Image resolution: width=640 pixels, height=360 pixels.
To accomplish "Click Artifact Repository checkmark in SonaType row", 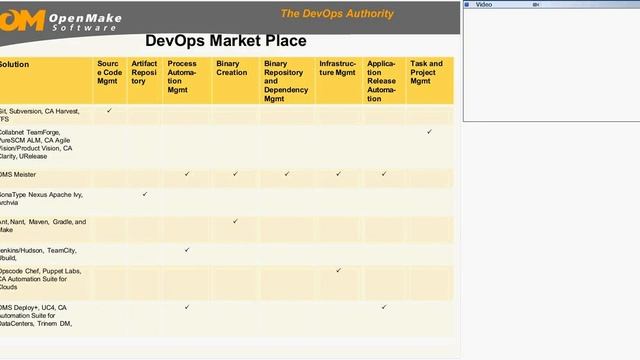I will point(145,194).
